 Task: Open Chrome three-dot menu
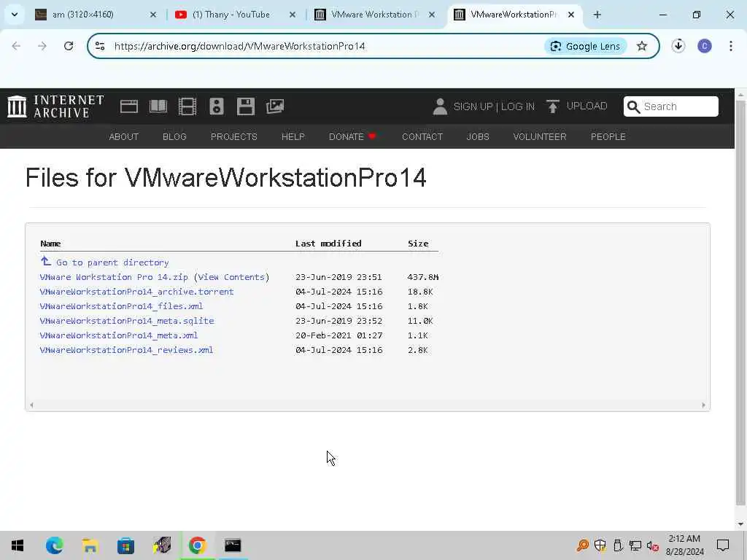730,46
